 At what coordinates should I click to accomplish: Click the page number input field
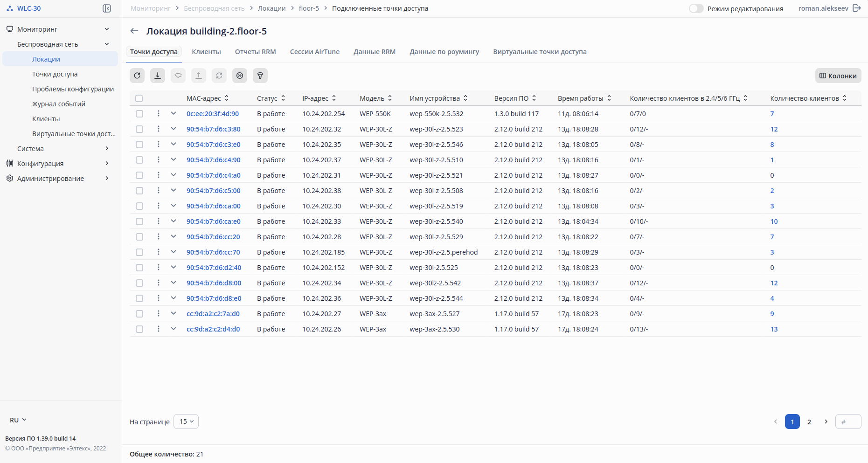[x=848, y=422]
